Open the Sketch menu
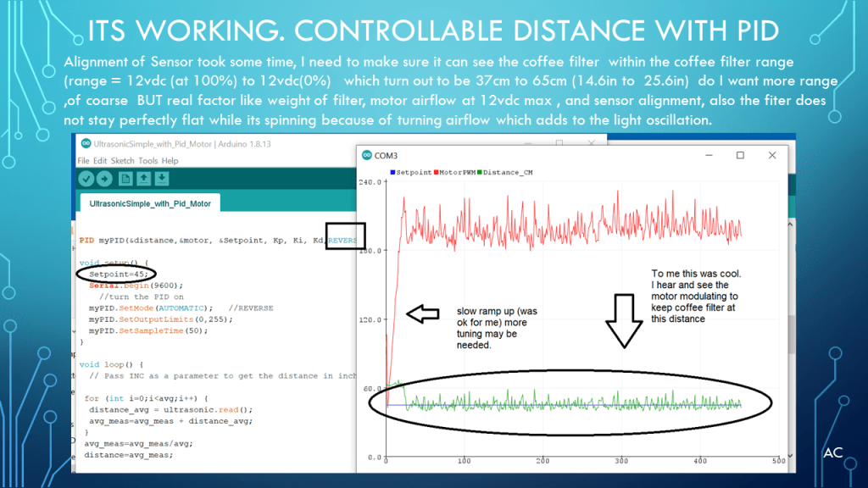This screenshot has width=868, height=488. click(122, 161)
